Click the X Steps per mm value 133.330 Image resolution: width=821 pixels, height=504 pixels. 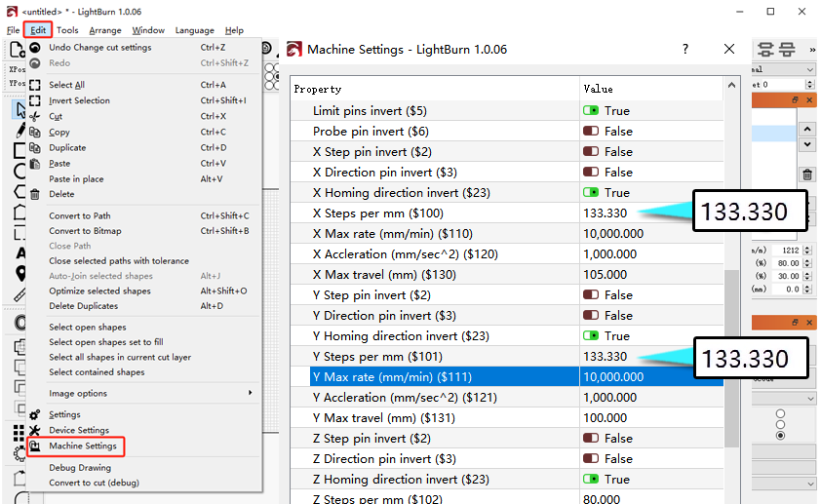(x=605, y=213)
